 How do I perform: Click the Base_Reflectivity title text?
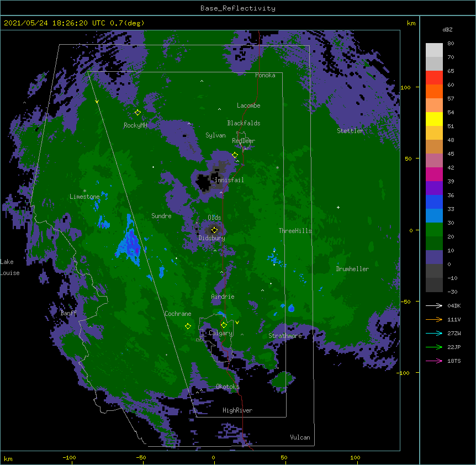(x=238, y=8)
